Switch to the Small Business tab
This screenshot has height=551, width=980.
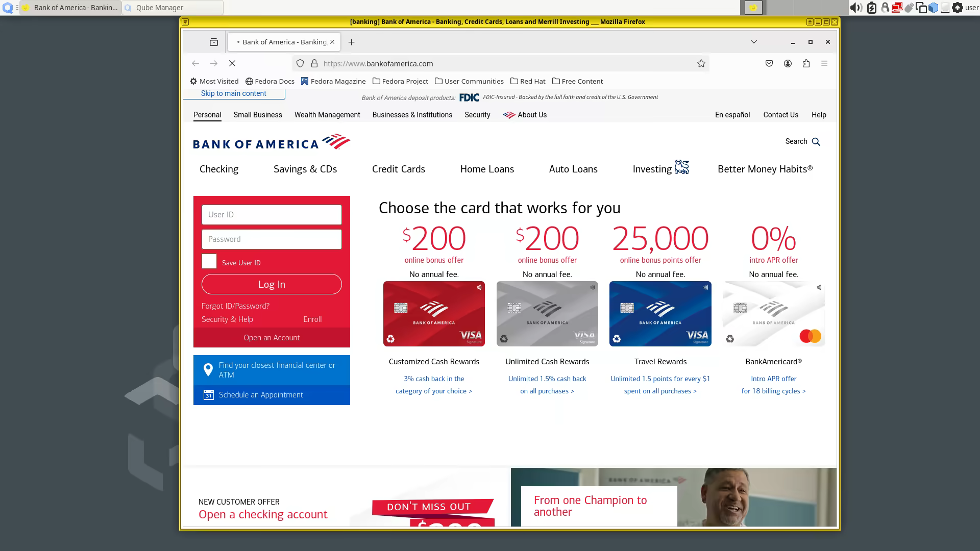click(x=258, y=115)
